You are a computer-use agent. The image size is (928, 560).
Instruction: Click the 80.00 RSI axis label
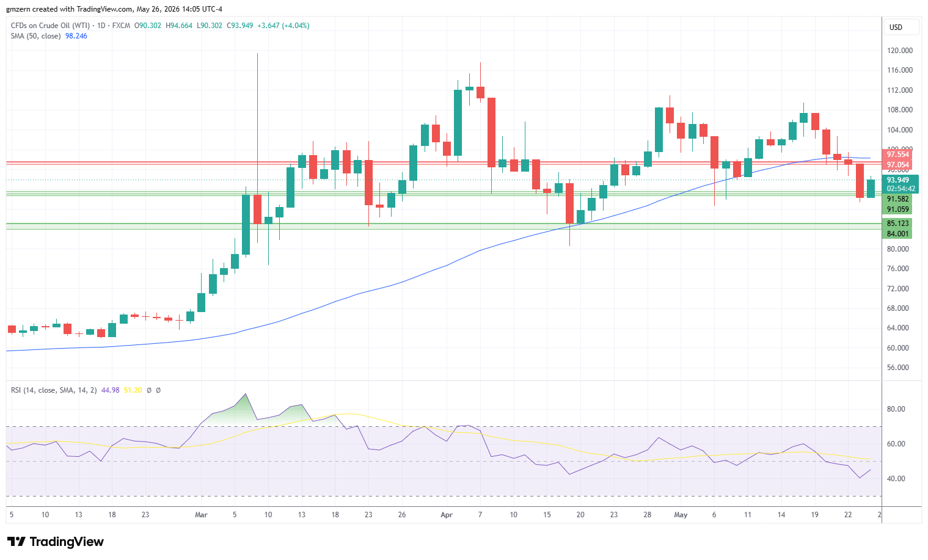click(896, 409)
